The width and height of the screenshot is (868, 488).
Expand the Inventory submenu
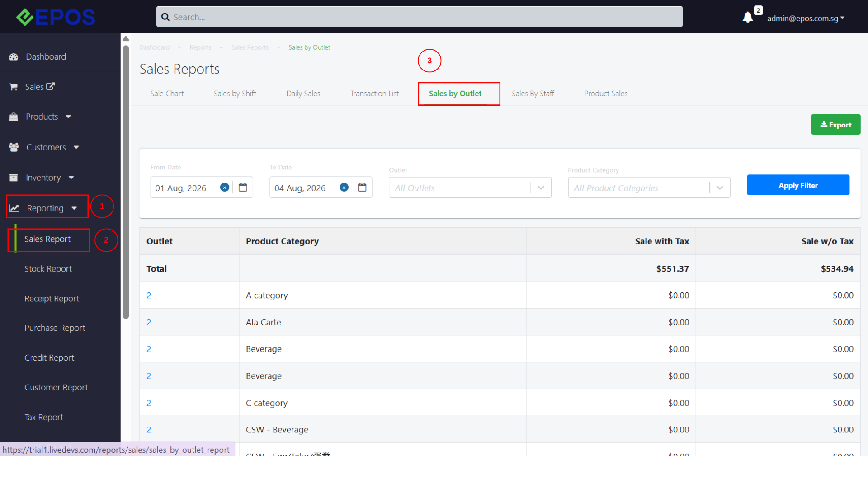(71, 178)
